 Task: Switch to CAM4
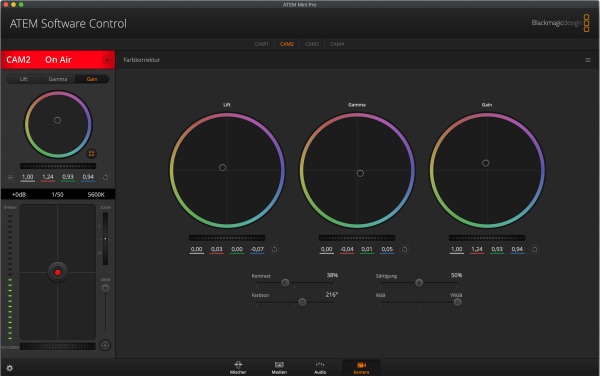(337, 44)
